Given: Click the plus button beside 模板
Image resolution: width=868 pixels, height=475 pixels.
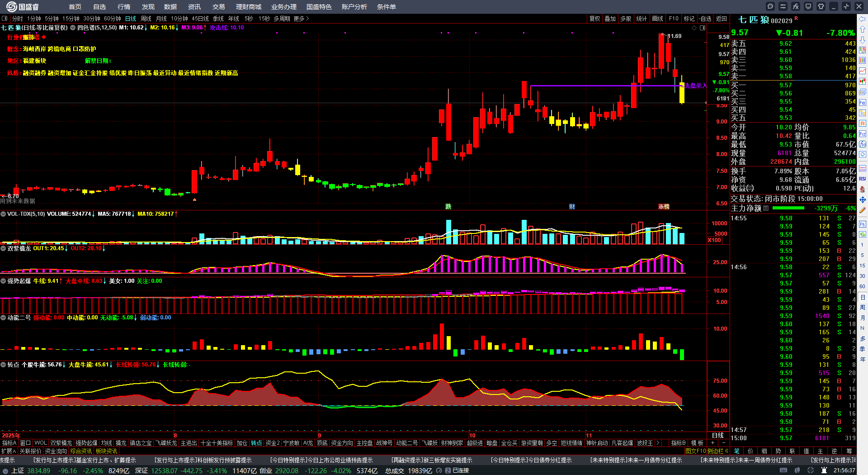Looking at the screenshot, I should click(713, 443).
